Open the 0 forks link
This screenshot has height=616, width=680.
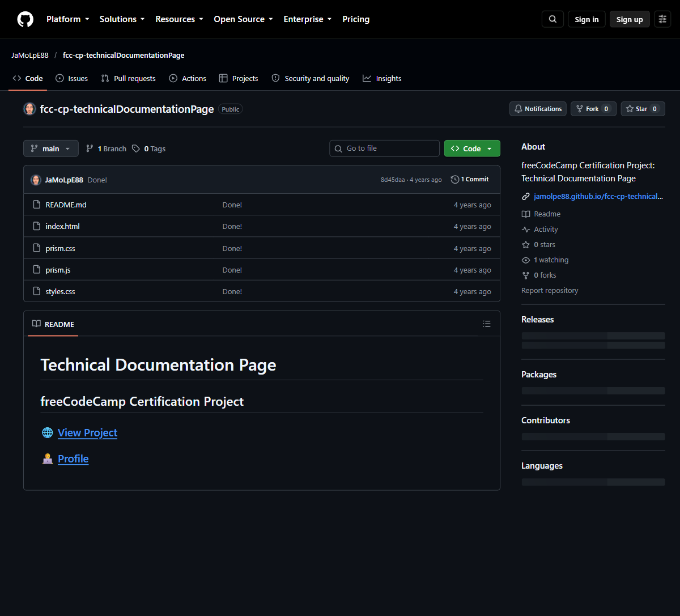pos(539,275)
